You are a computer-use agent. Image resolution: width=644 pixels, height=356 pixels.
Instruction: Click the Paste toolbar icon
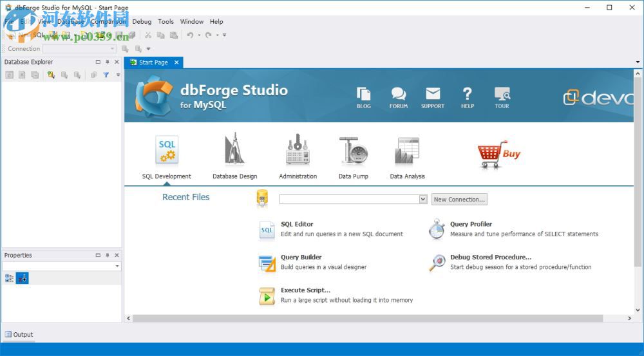click(174, 35)
